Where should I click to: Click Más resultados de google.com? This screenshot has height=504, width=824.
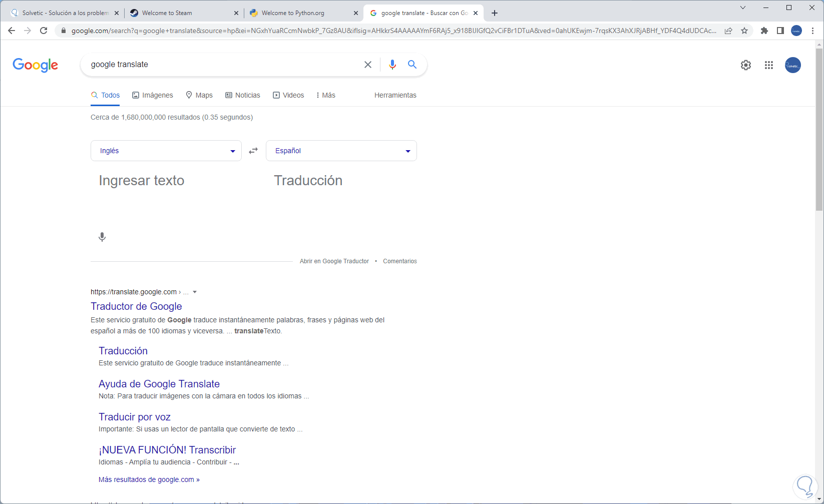[x=149, y=479]
